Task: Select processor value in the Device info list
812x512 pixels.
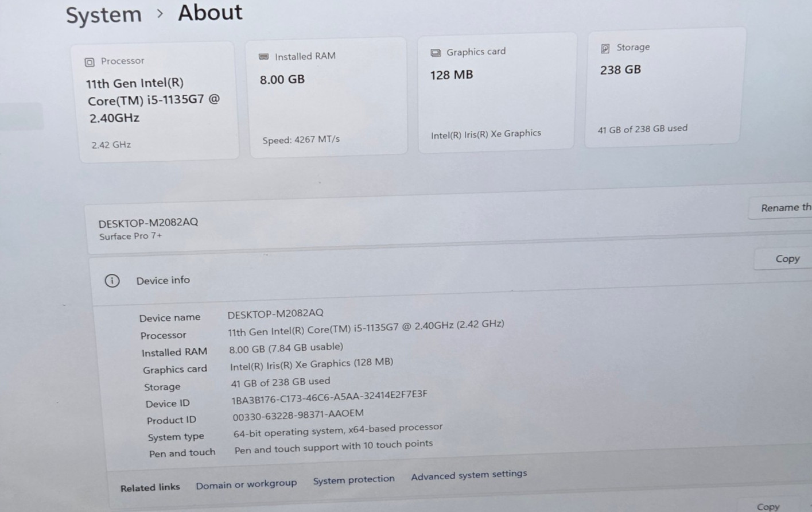Action: coord(366,328)
